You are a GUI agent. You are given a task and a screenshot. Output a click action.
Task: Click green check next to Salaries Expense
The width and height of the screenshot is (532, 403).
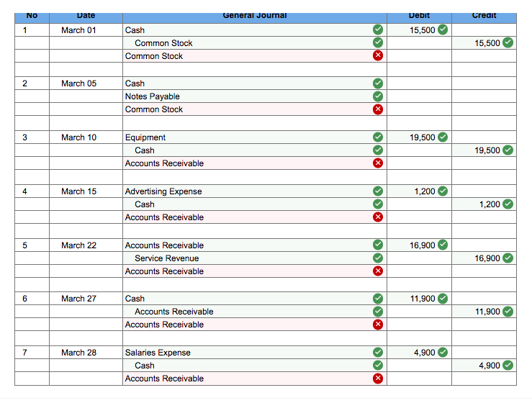click(378, 352)
